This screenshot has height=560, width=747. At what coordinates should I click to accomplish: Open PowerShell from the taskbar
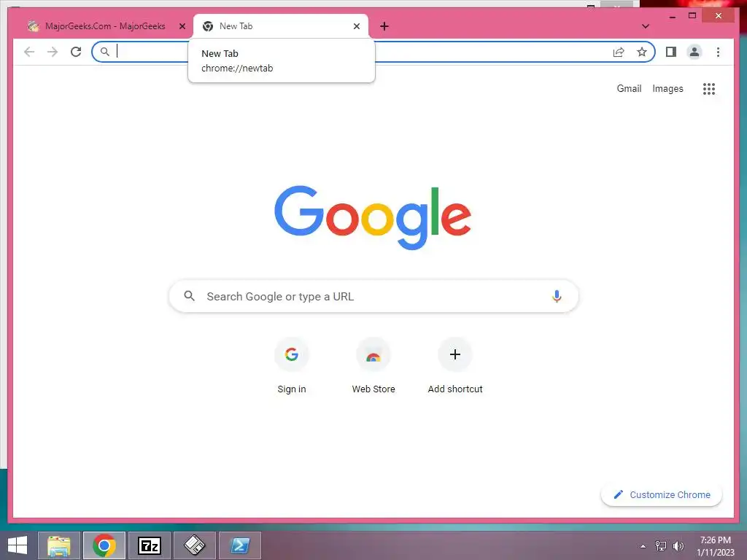pos(239,545)
